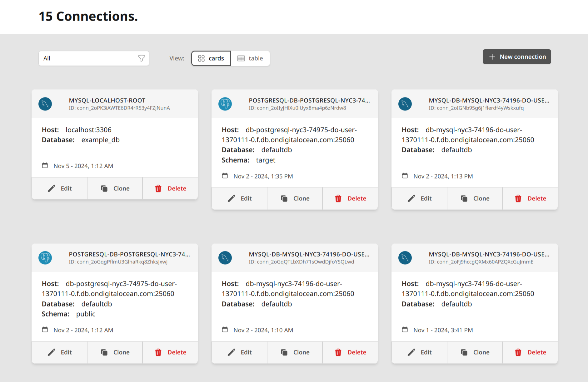The image size is (588, 382).
Task: Click the plus icon inside New connection button
Action: click(492, 57)
